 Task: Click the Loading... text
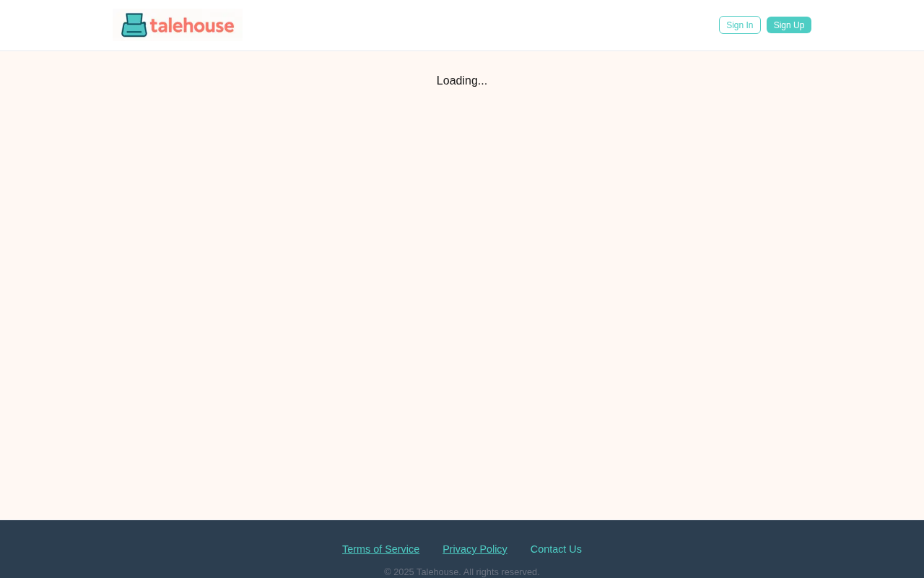click(462, 81)
